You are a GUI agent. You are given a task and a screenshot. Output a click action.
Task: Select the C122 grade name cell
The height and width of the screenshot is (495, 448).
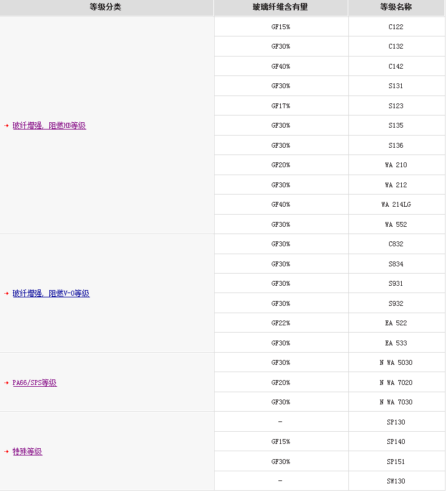(x=396, y=27)
